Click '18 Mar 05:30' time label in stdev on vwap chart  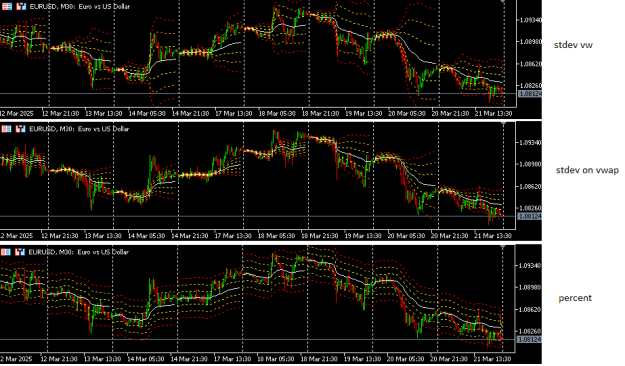276,236
